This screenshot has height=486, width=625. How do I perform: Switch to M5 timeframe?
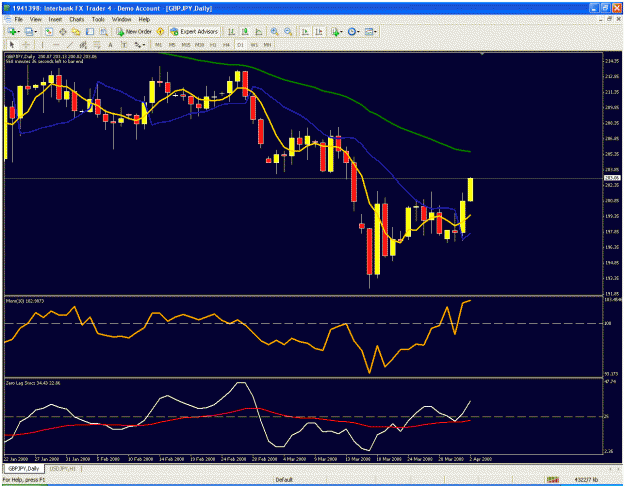[x=172, y=45]
